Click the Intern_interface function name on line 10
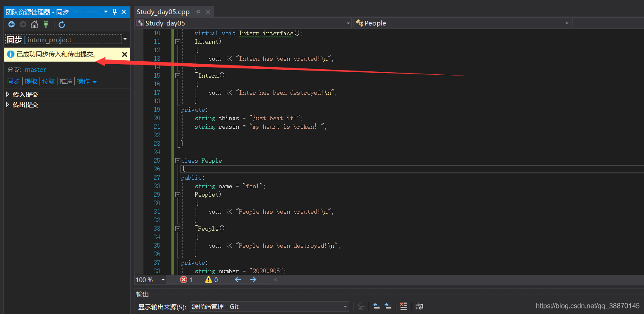This screenshot has width=644, height=314. coord(266,33)
